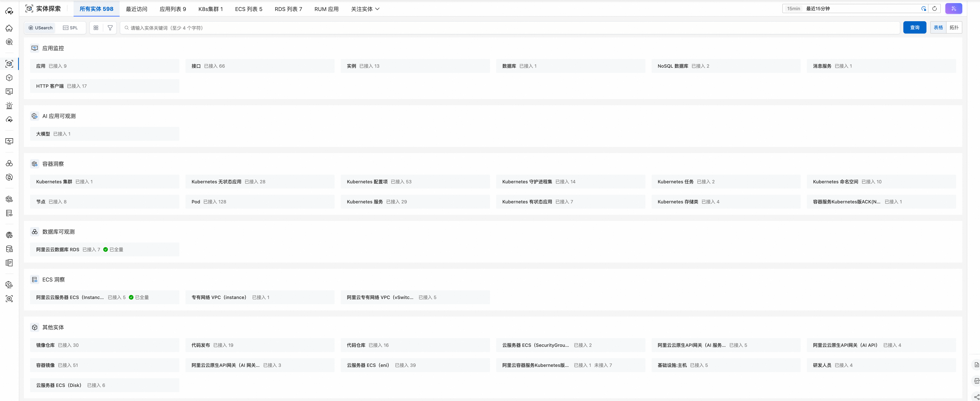Expand the 关注实体 dropdown

[365, 9]
